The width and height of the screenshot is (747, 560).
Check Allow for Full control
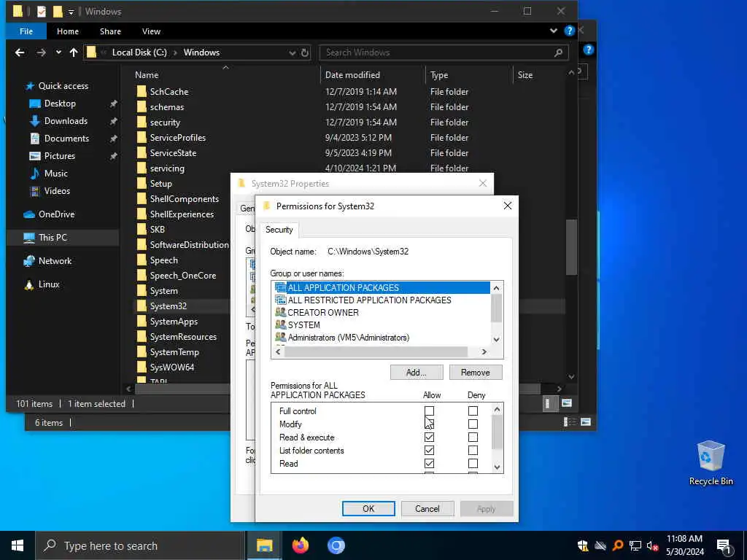tap(429, 411)
